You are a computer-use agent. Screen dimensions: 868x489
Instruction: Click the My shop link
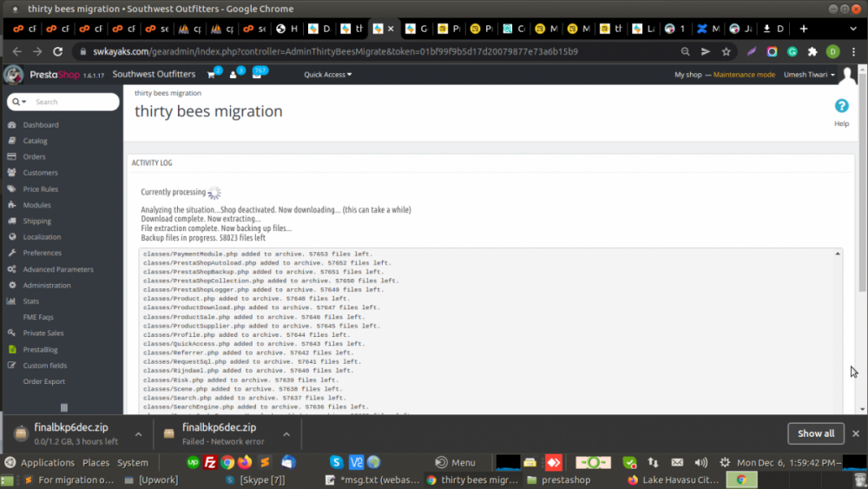click(x=687, y=75)
